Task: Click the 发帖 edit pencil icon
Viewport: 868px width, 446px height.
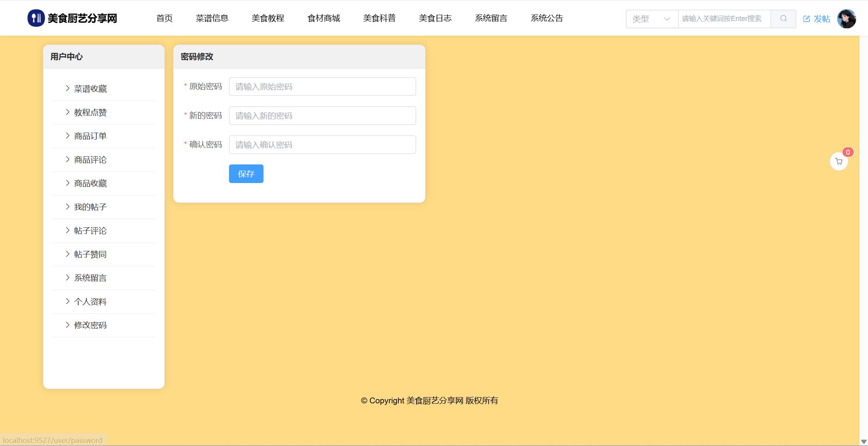Action: tap(806, 19)
